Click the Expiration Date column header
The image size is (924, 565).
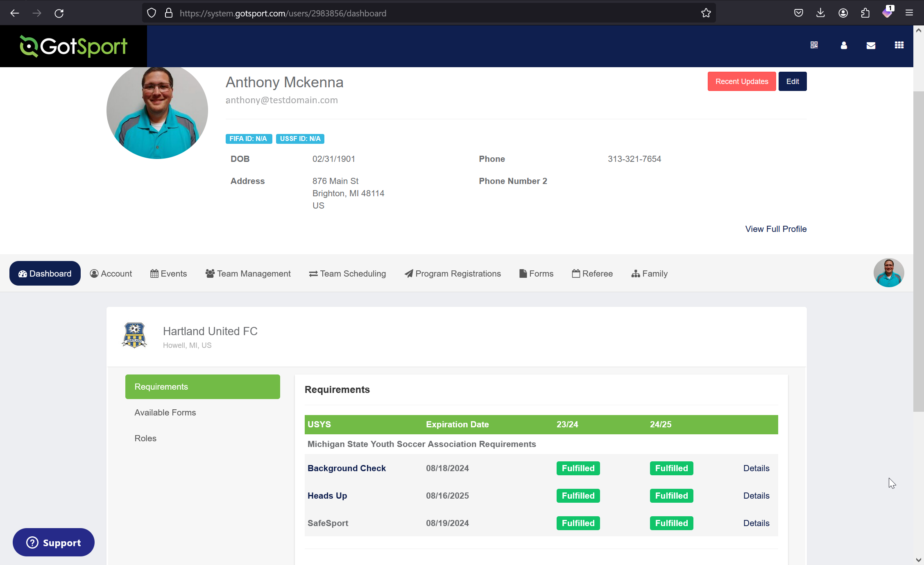pyautogui.click(x=457, y=424)
